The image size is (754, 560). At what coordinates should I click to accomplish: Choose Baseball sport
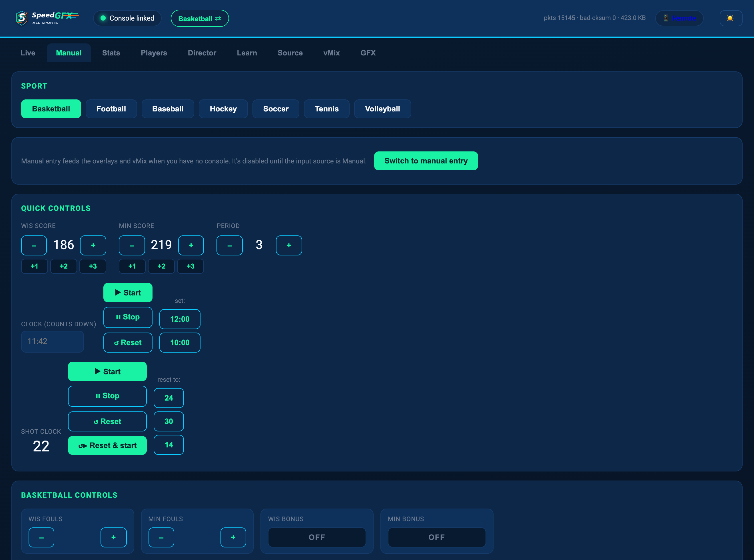click(168, 109)
